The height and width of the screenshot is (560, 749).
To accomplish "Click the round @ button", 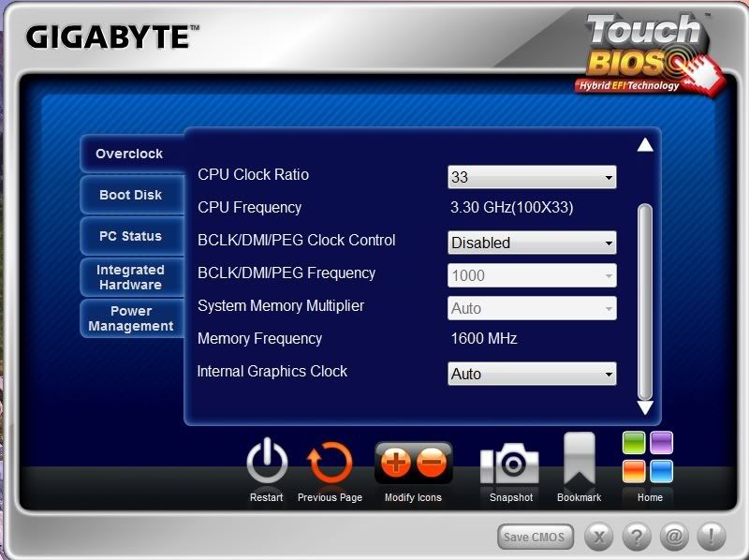I will [673, 537].
